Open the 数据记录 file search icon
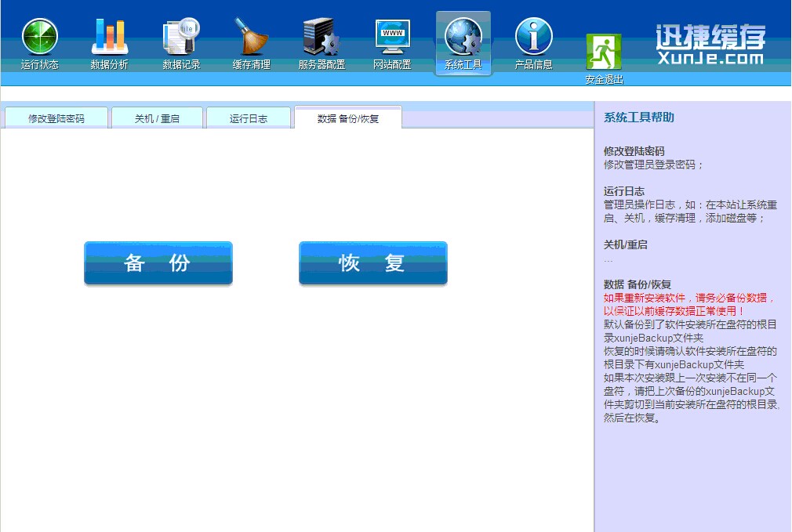This screenshot has height=532, width=792. point(181,36)
